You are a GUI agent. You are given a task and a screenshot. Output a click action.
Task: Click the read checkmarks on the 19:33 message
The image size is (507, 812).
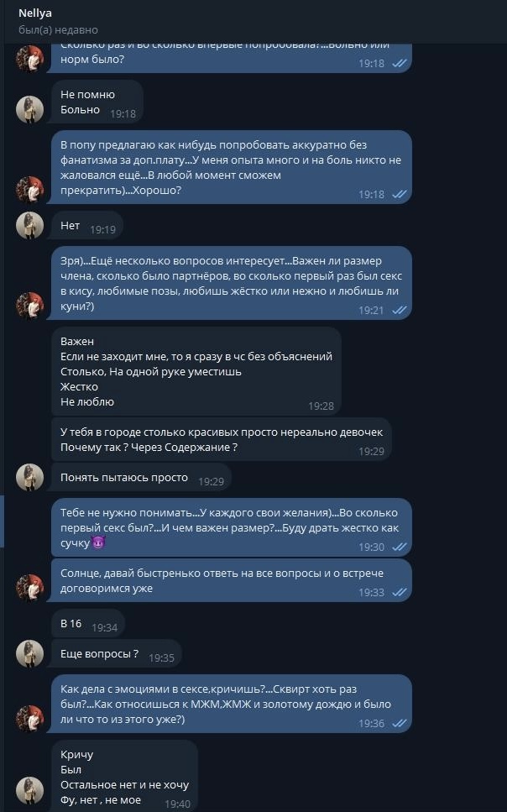(400, 592)
